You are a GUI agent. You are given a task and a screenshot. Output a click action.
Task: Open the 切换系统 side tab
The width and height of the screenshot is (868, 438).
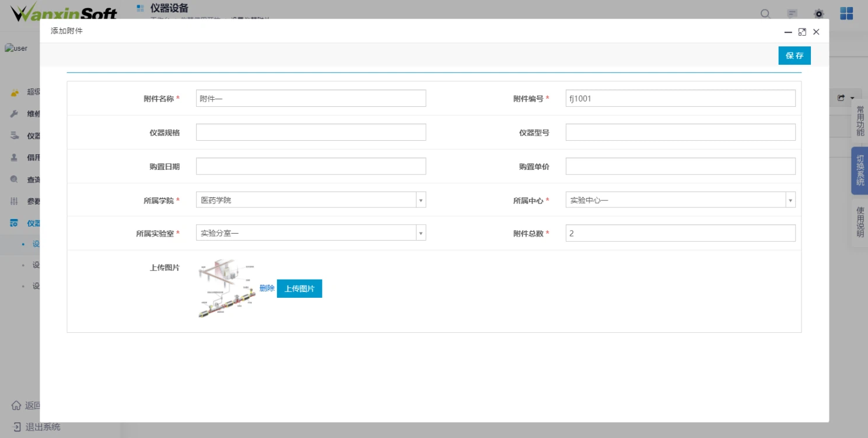[x=860, y=170]
